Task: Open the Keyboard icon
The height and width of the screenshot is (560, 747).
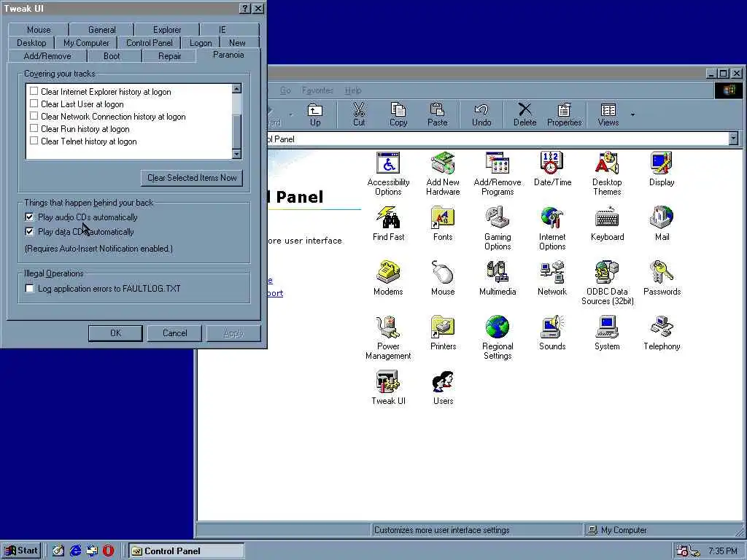Action: coord(607,224)
